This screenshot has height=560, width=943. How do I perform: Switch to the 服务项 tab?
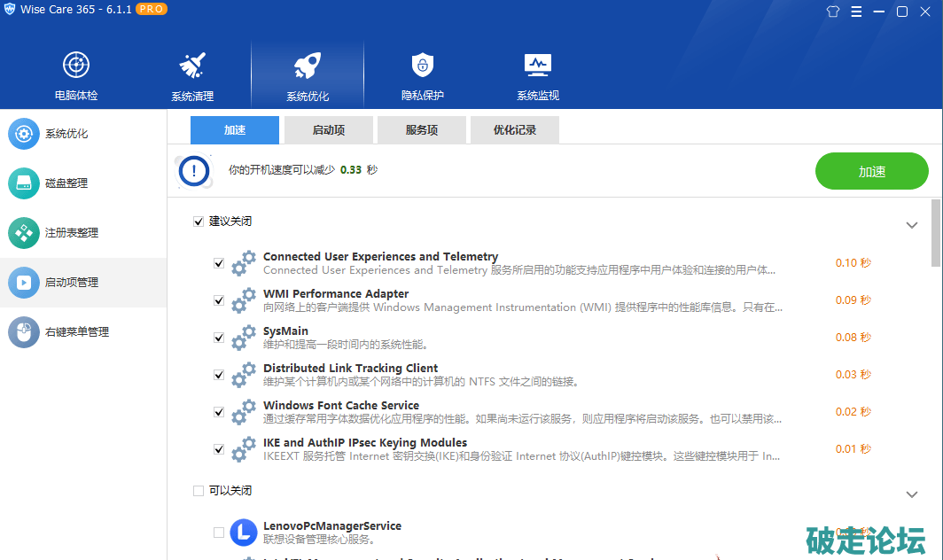point(422,130)
